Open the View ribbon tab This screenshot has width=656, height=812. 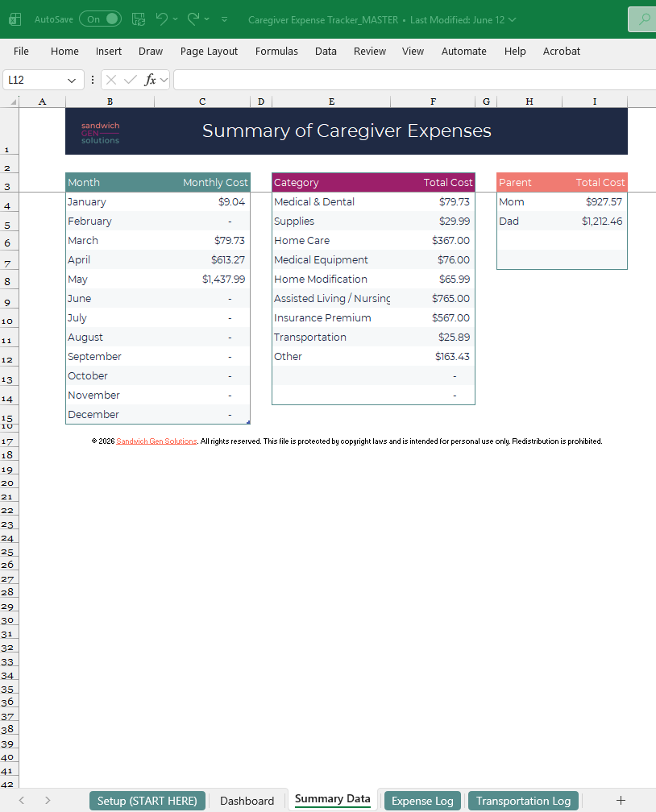413,52
